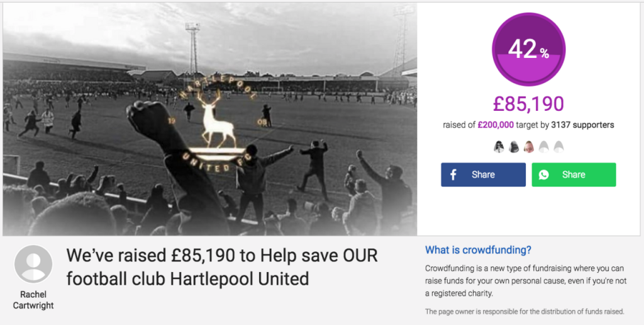Screen dimensions: 644x325
Task: Click the page owner responsibility notice
Action: tap(525, 311)
